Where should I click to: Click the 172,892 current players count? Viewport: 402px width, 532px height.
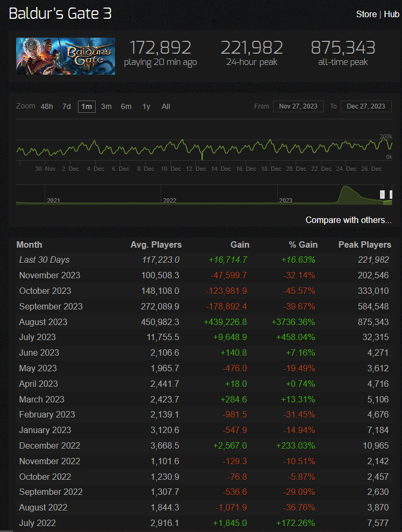[x=161, y=47]
